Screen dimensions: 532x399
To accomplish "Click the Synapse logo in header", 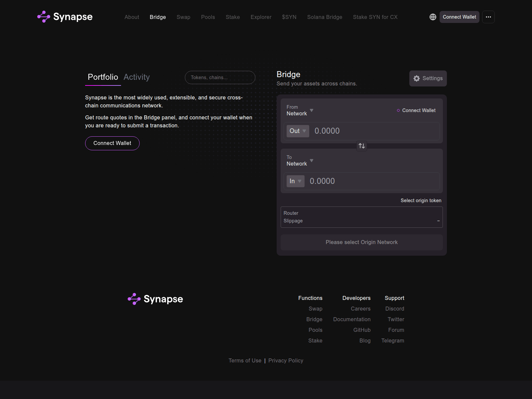I will tap(65, 17).
